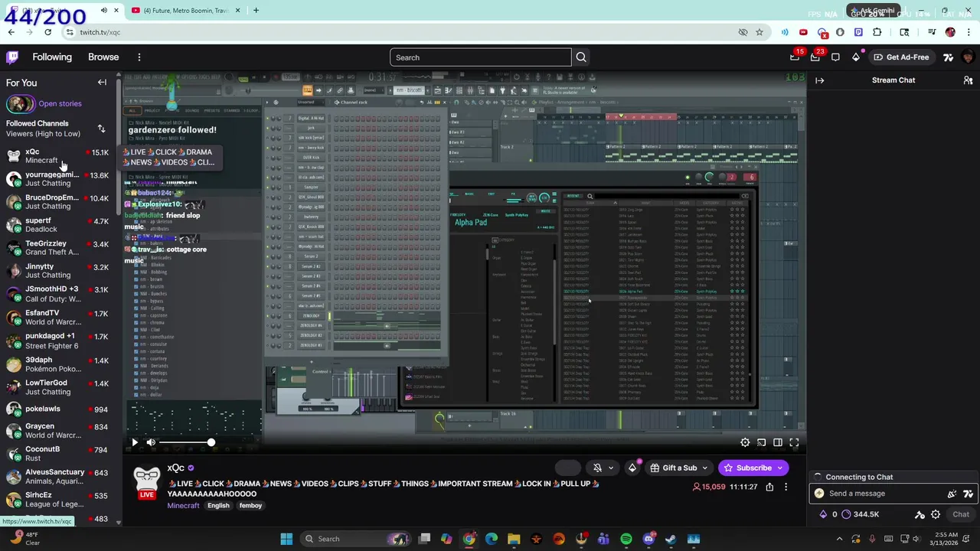The image size is (980, 551).
Task: Open the video player settings gear
Action: [745, 442]
